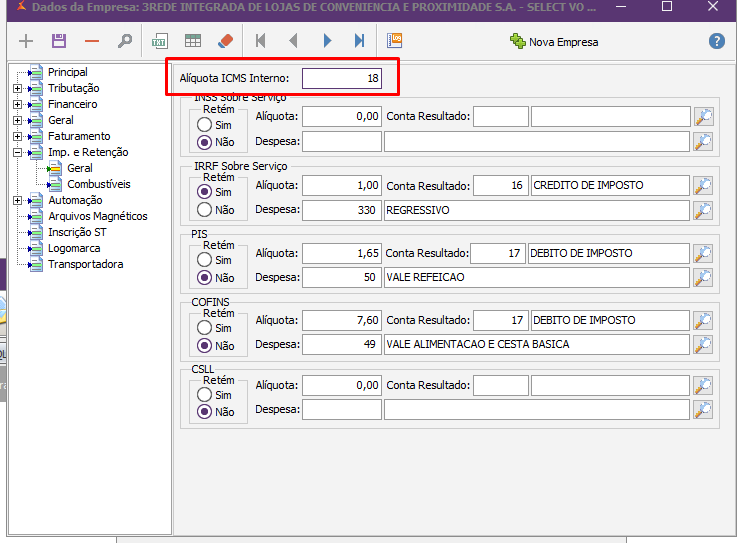
Task: Click the PIS Alíquota field showing 1,65
Action: point(342,253)
